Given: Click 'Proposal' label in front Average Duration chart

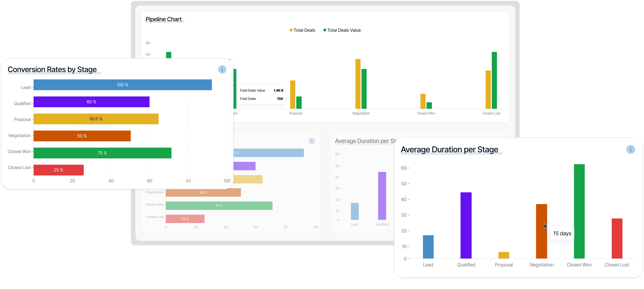Looking at the screenshot, I should [504, 265].
